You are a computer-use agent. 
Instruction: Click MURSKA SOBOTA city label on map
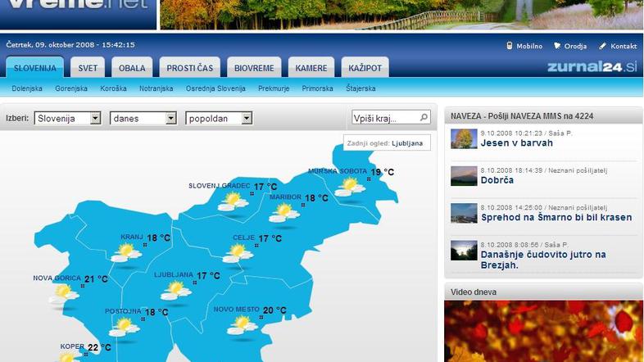(x=338, y=171)
